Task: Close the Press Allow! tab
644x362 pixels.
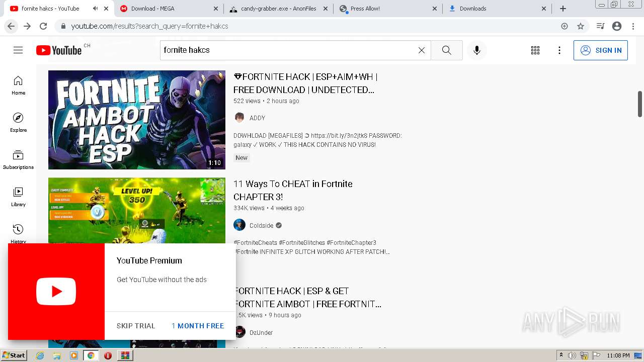Action: coord(435,9)
